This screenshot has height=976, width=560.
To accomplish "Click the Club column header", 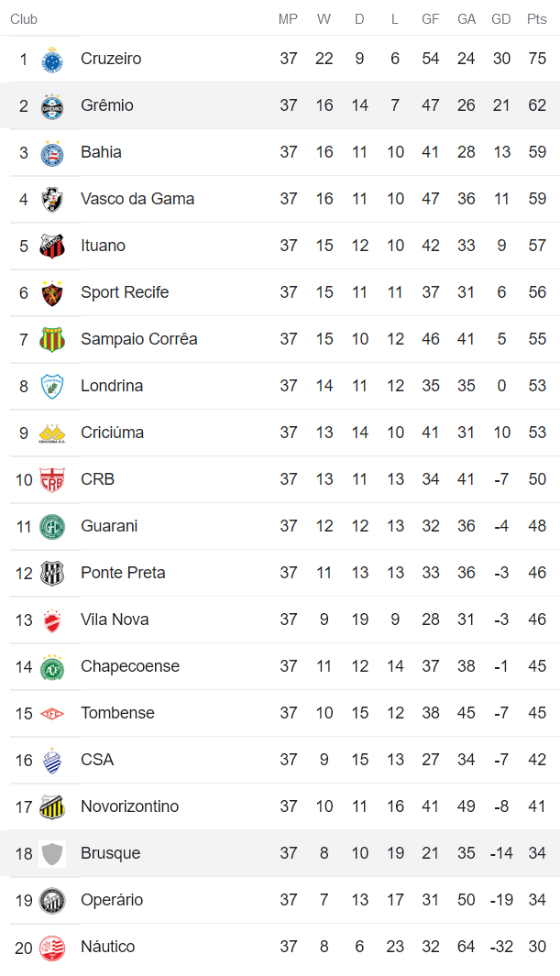I will pyautogui.click(x=24, y=19).
